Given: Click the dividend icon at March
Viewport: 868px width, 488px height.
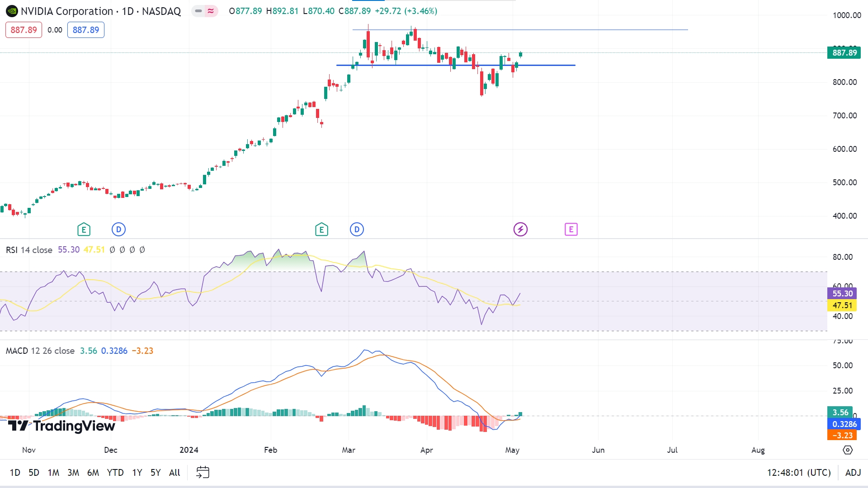Looking at the screenshot, I should point(357,230).
